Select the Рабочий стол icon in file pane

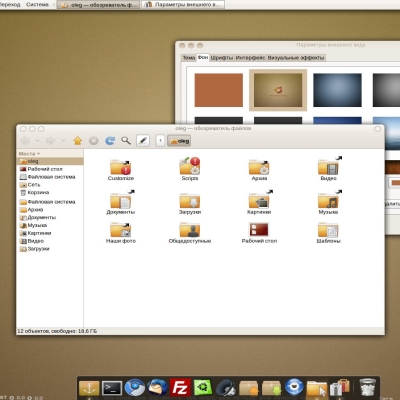[x=259, y=229]
